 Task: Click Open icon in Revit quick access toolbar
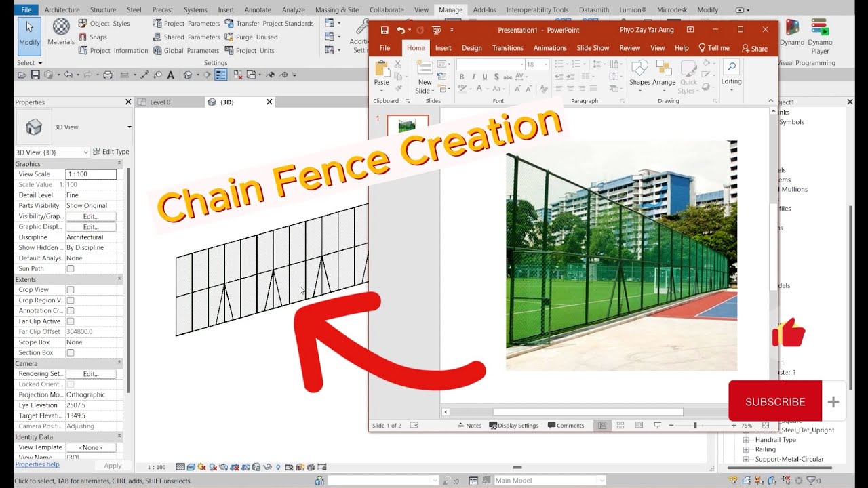pyautogui.click(x=23, y=75)
